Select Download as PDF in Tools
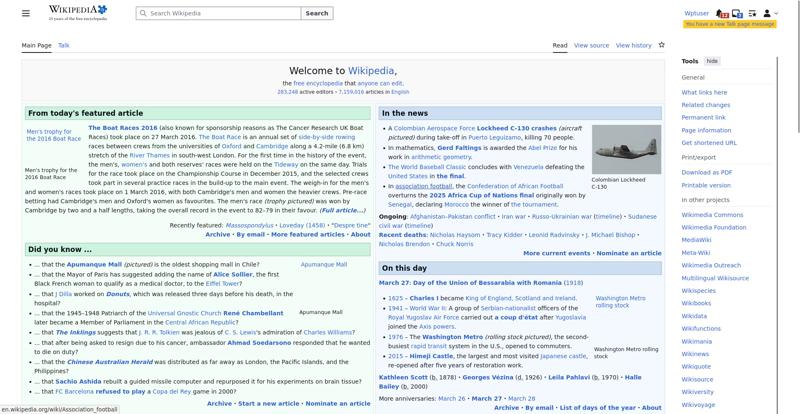 click(x=706, y=172)
